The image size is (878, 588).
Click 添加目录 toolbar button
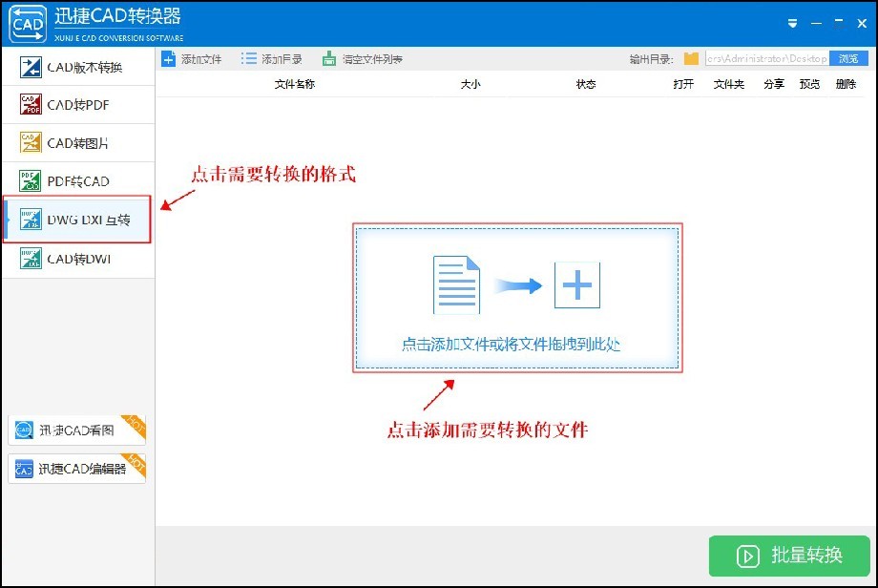272,59
